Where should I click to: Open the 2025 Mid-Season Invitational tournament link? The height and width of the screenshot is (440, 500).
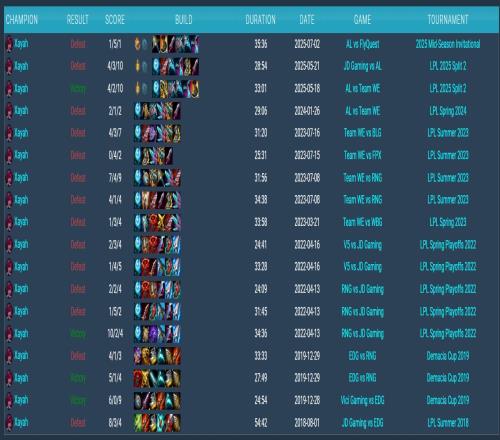448,44
